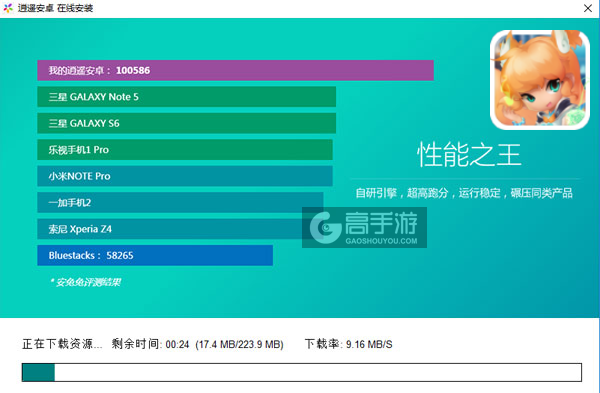The image size is (600, 393).
Task: Select the 三星 GALAXY S6 bar
Action: 186,123
